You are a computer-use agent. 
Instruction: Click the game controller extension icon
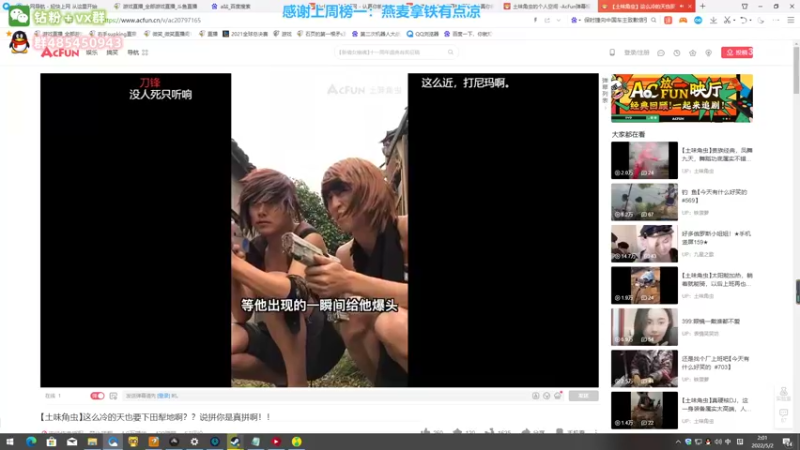pos(683,20)
